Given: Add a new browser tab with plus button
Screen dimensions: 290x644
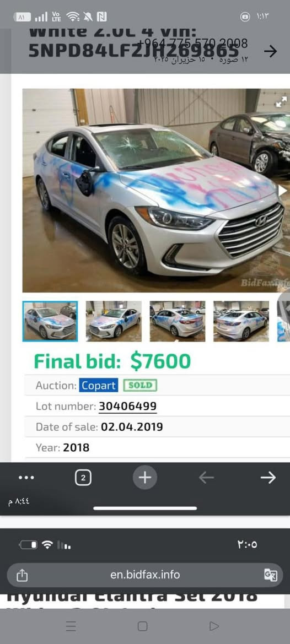Looking at the screenshot, I should pyautogui.click(x=144, y=477).
